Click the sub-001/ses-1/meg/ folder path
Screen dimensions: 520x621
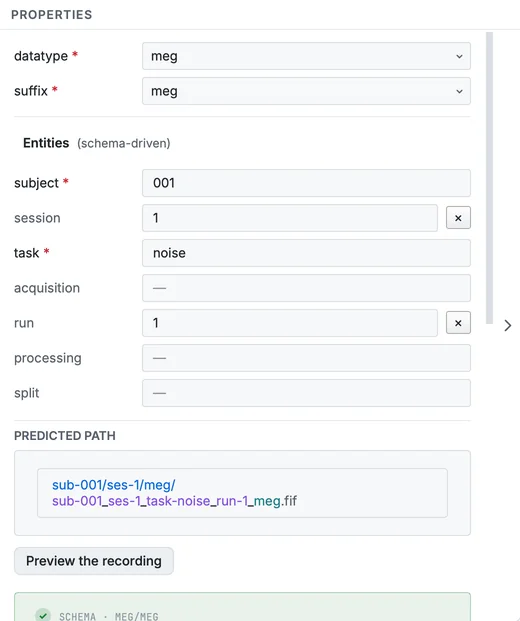[114, 485]
